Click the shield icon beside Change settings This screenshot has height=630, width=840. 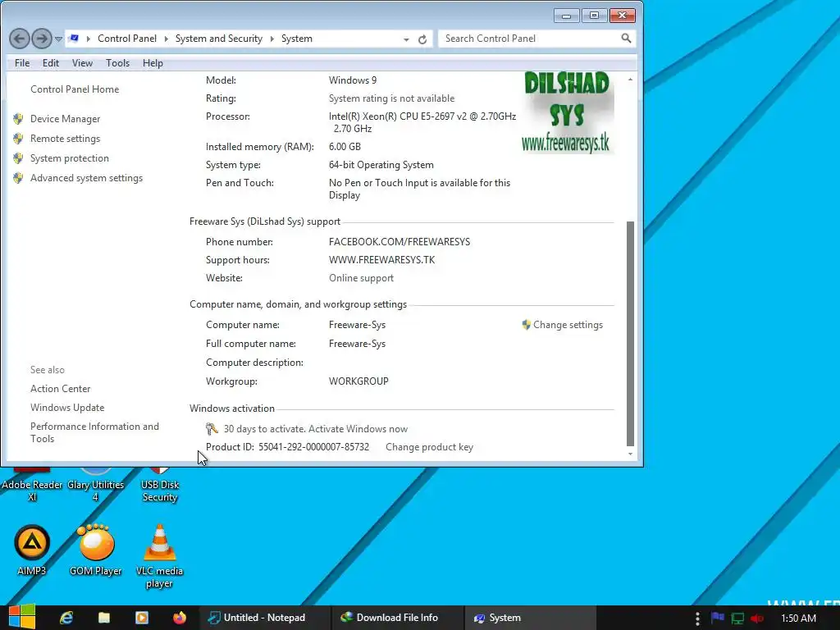point(526,325)
